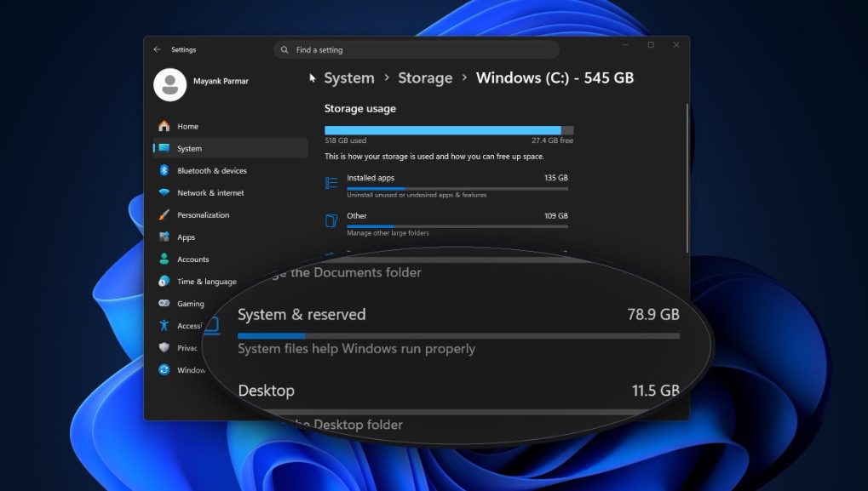Click the Mayank Parmar profile avatar
Viewport: 868px width, 491px height.
(170, 84)
